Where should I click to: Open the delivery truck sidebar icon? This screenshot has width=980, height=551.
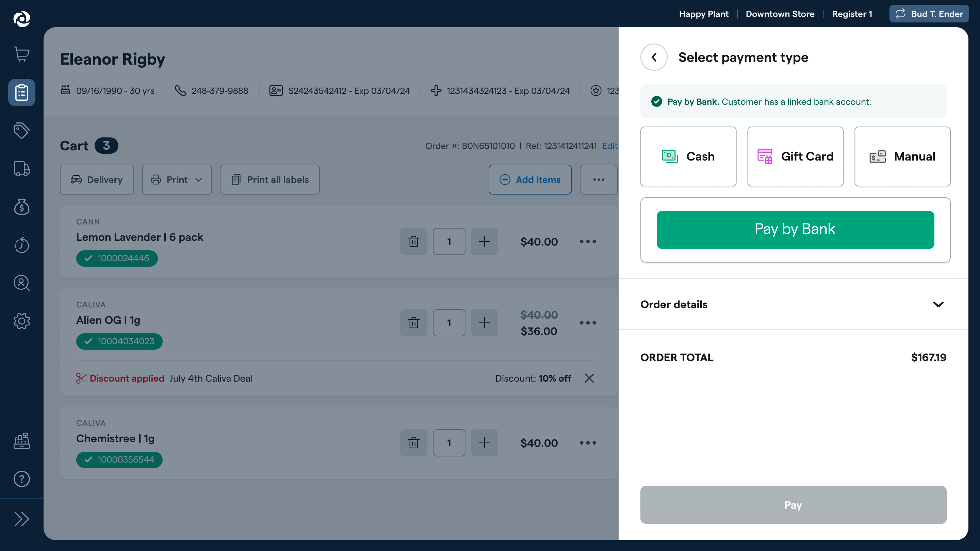22,168
